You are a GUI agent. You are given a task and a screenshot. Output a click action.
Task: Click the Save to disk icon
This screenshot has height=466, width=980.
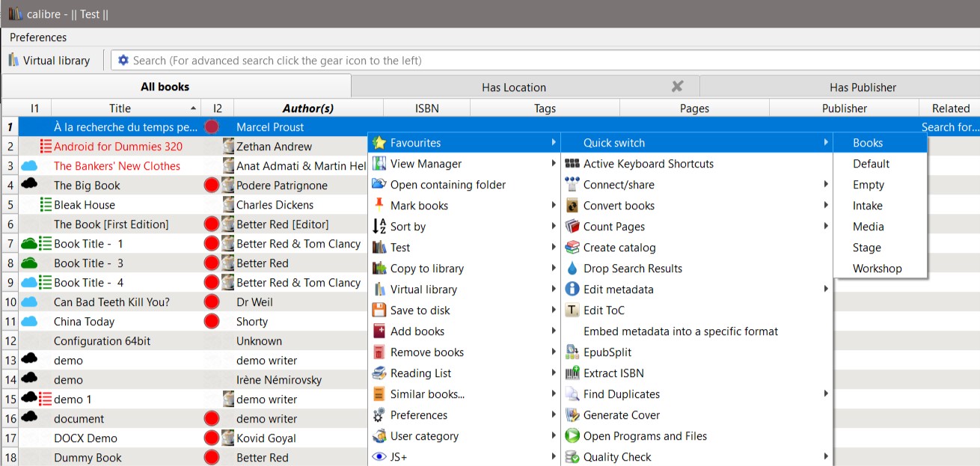[x=379, y=310]
